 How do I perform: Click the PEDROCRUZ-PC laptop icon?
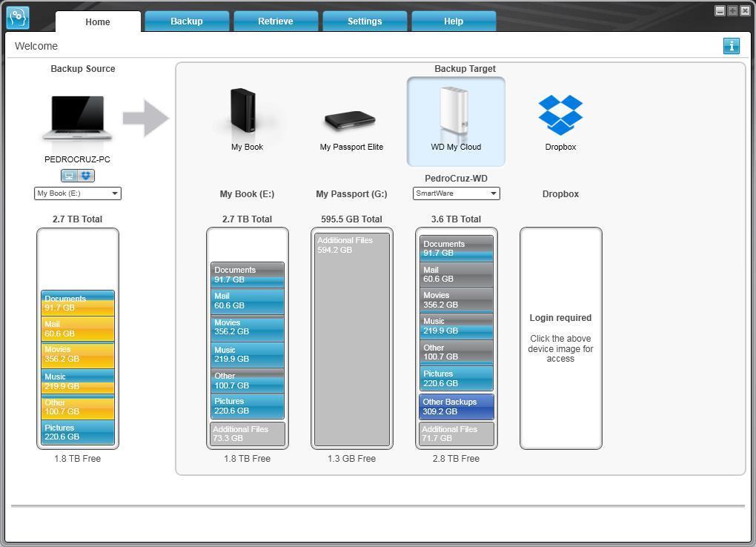pos(77,118)
